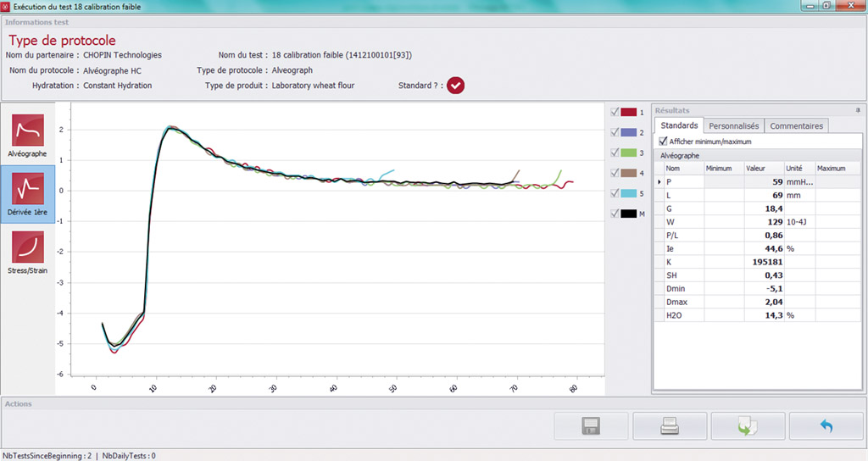Click the Laboratory wheat flour product type
Image resolution: width=868 pixels, height=461 pixels.
(x=313, y=86)
